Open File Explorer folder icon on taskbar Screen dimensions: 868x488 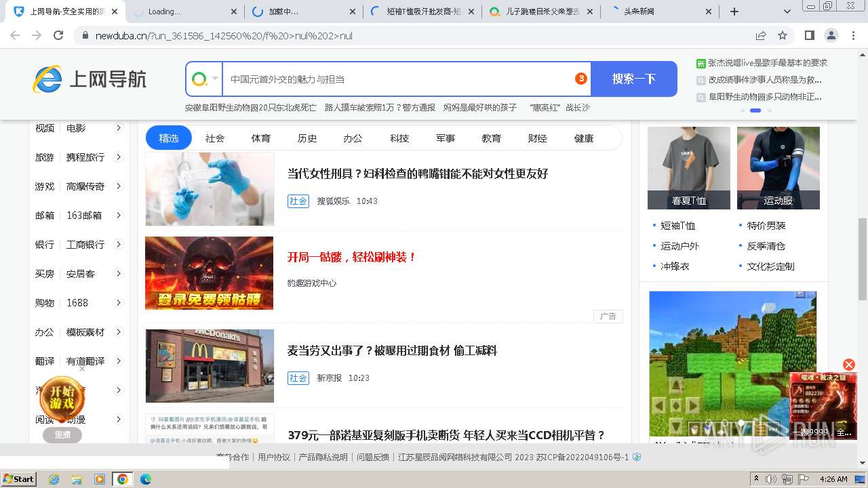77,479
